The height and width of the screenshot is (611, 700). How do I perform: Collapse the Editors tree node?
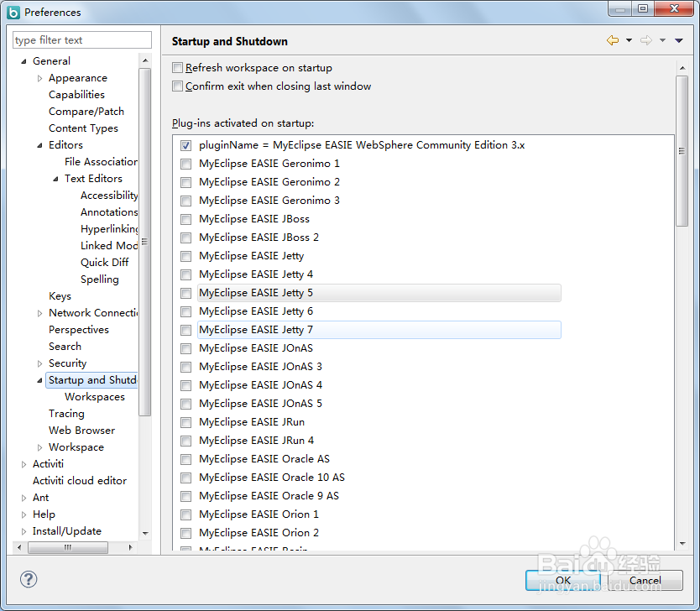click(x=39, y=145)
